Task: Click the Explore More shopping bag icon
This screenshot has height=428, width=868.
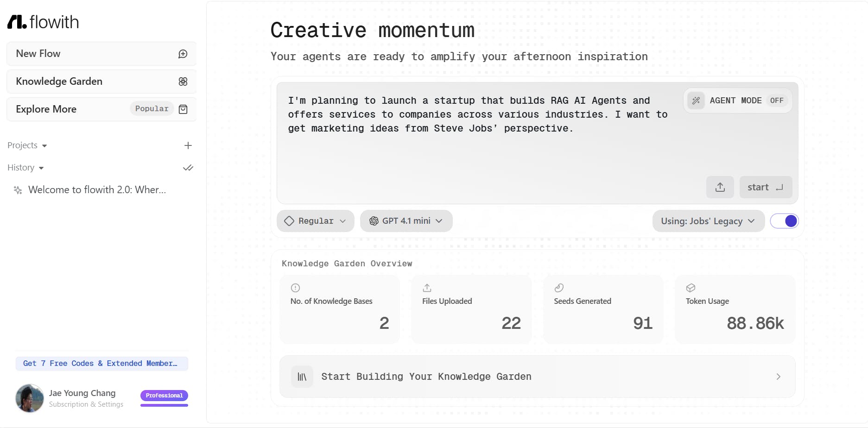Action: coord(183,109)
